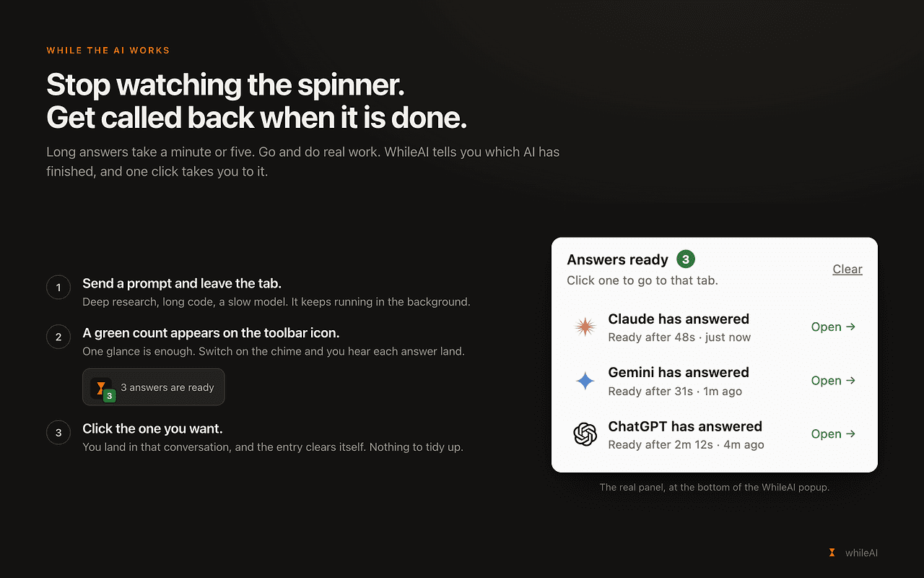Click the "WHILE THE AI WORKS" orange label
Screen dimensions: 924x578
point(108,51)
